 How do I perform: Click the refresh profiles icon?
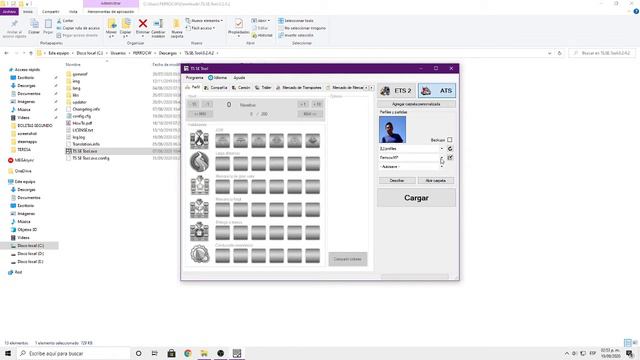point(450,149)
